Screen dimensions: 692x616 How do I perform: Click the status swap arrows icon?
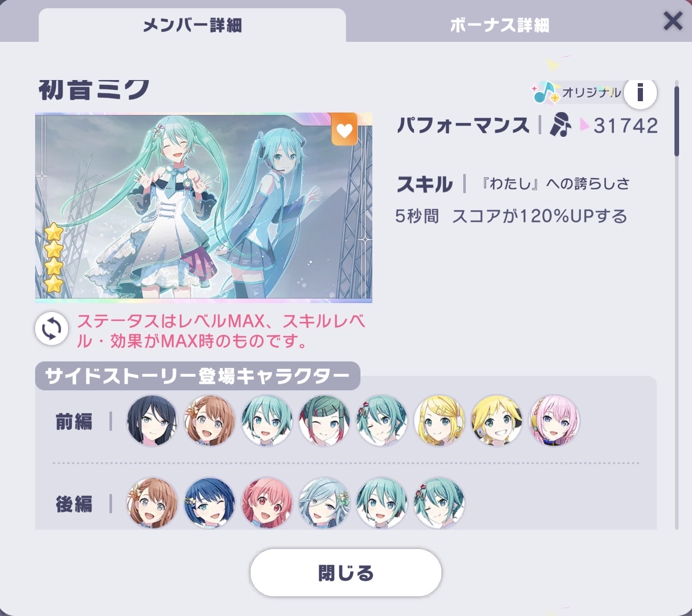pos(52,329)
